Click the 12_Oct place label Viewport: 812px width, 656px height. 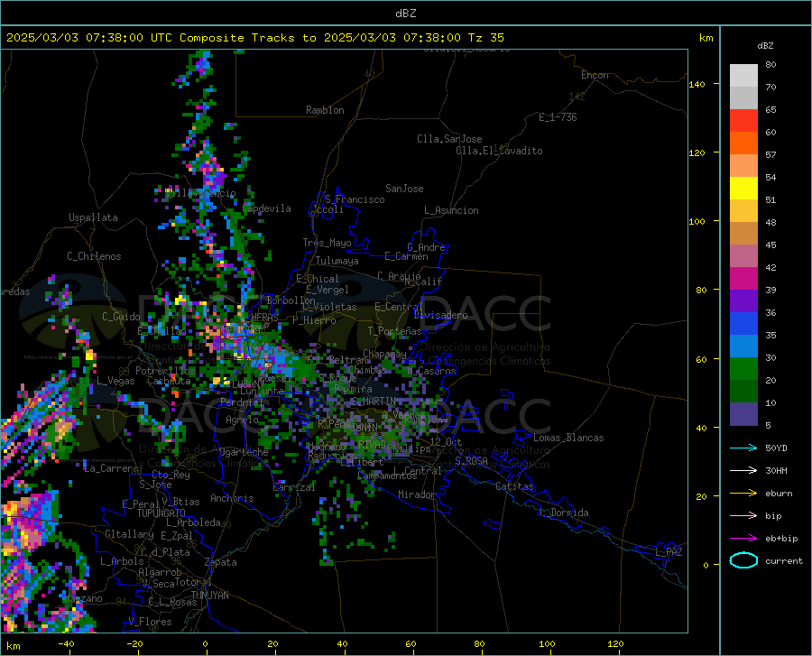pyautogui.click(x=446, y=441)
